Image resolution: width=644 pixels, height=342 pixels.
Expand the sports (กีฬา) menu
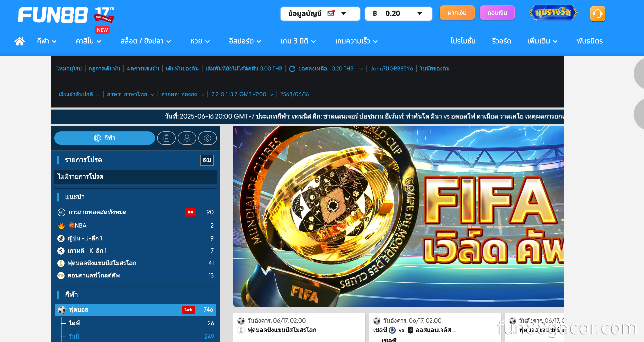point(47,41)
